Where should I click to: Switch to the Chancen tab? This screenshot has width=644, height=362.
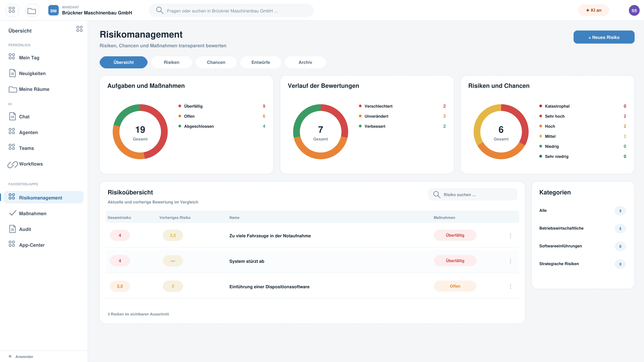click(x=216, y=62)
